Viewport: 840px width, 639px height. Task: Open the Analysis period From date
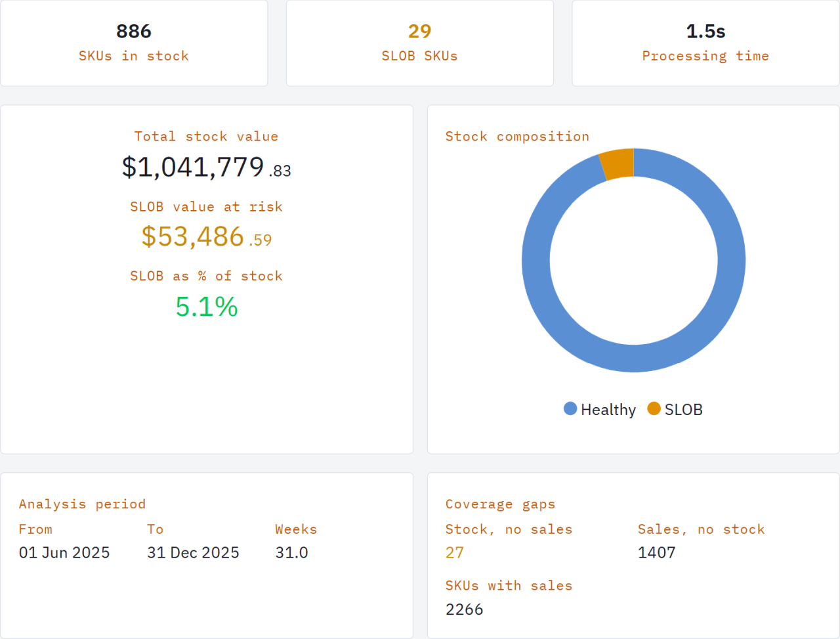pos(64,552)
